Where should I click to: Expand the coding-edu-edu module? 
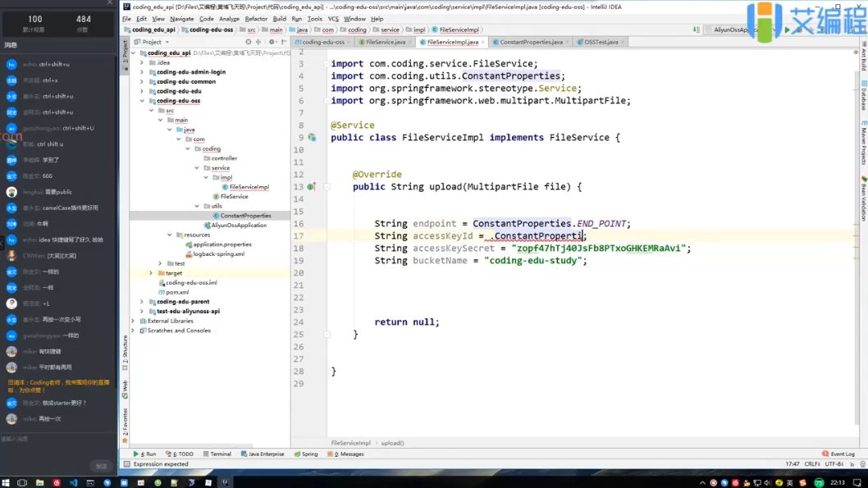[142, 91]
